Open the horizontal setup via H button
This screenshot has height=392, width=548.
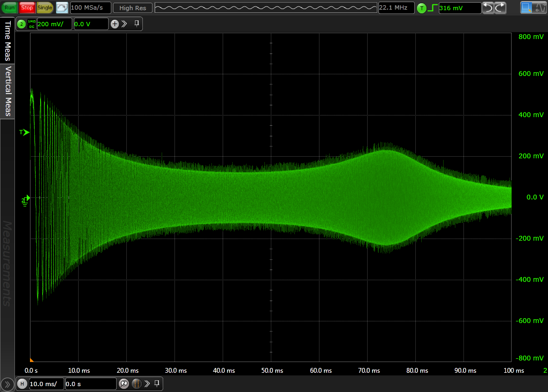point(22,384)
